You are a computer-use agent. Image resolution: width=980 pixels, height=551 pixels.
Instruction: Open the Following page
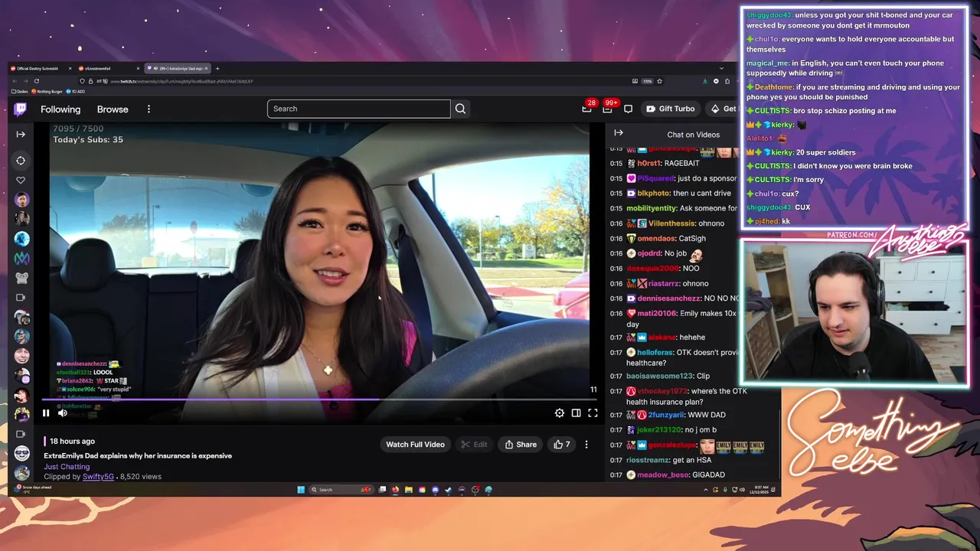click(x=60, y=109)
